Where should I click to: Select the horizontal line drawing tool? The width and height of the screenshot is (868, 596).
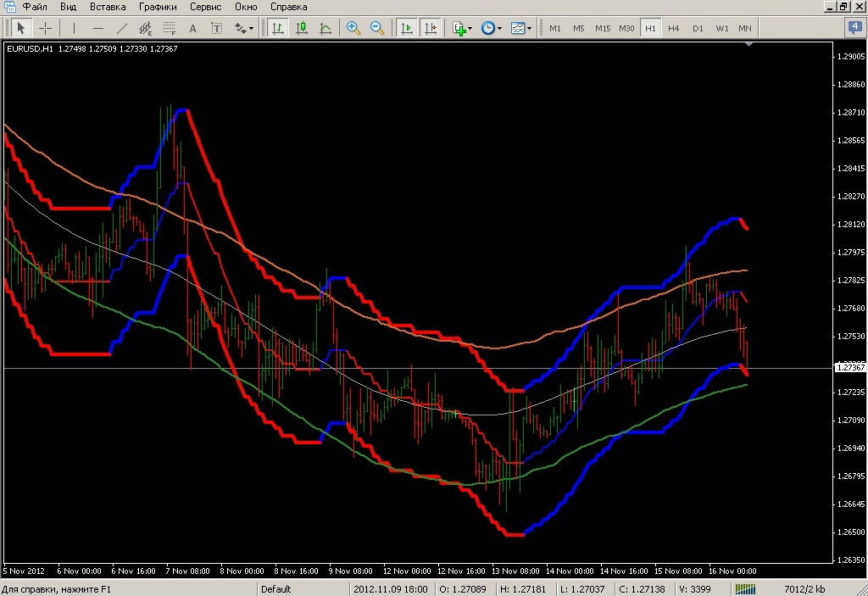point(98,28)
